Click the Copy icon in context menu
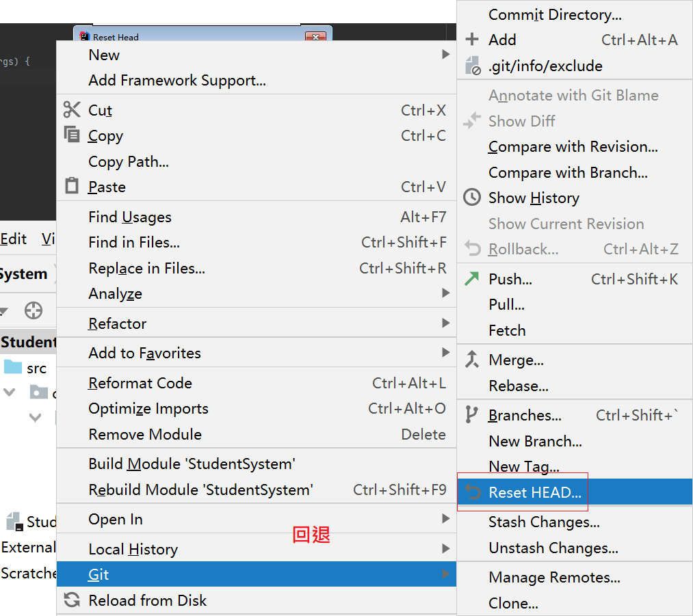The height and width of the screenshot is (616, 693). pos(72,135)
